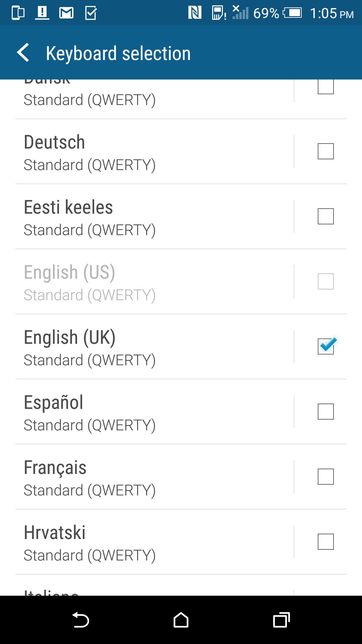
Task: Check the Français keyboard box
Action: 325,477
